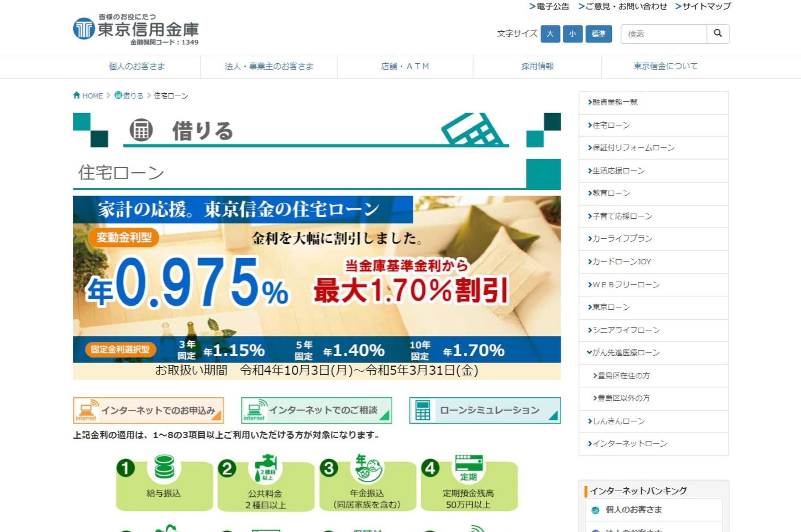The height and width of the screenshot is (532, 801).
Task: Click インターネットでのお申込み button
Action: pos(148,410)
